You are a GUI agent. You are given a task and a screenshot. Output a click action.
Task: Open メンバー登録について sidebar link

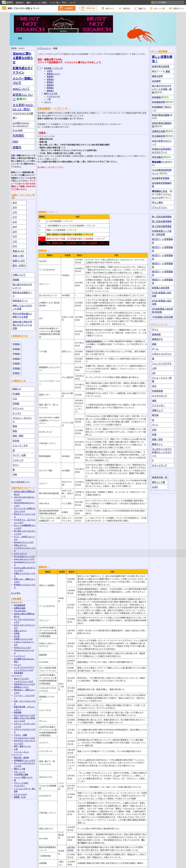click(x=23, y=81)
